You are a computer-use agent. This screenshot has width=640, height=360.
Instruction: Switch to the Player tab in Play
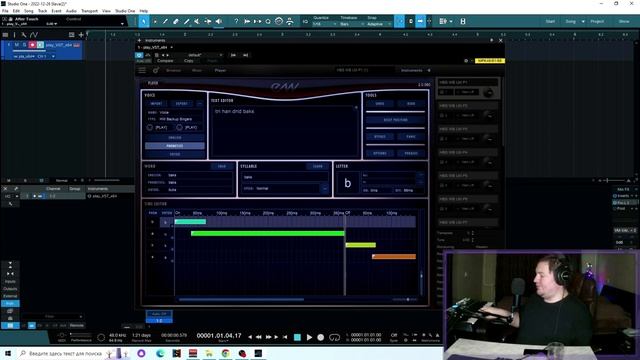[220, 70]
